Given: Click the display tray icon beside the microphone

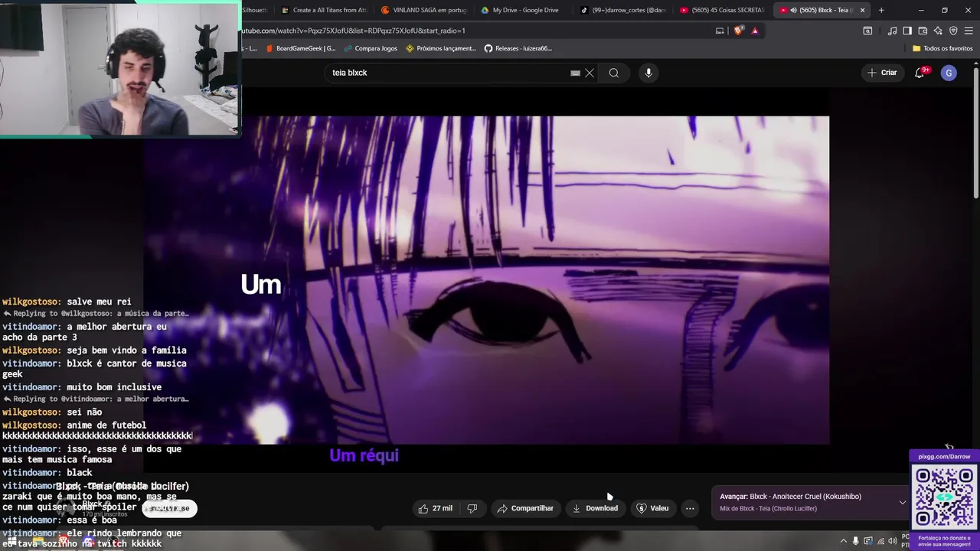Looking at the screenshot, I should click(867, 541).
